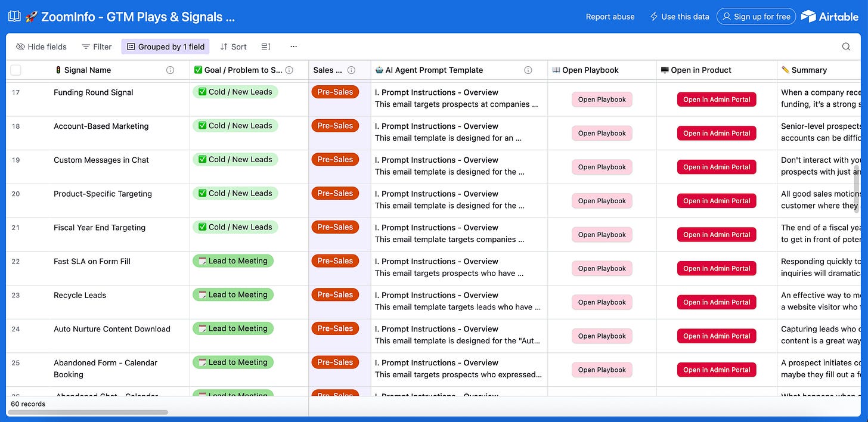Screen dimensions: 868x422
Task: Open in Admin Portal for Fiscal Year End Targeting
Action: [717, 235]
